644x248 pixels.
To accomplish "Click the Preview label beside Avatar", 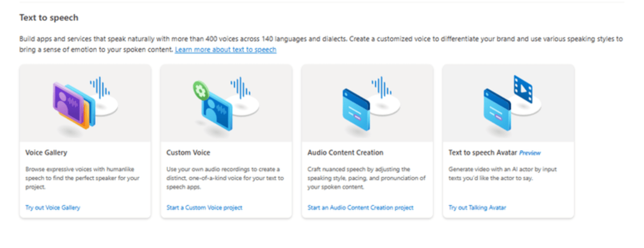I will pos(530,153).
